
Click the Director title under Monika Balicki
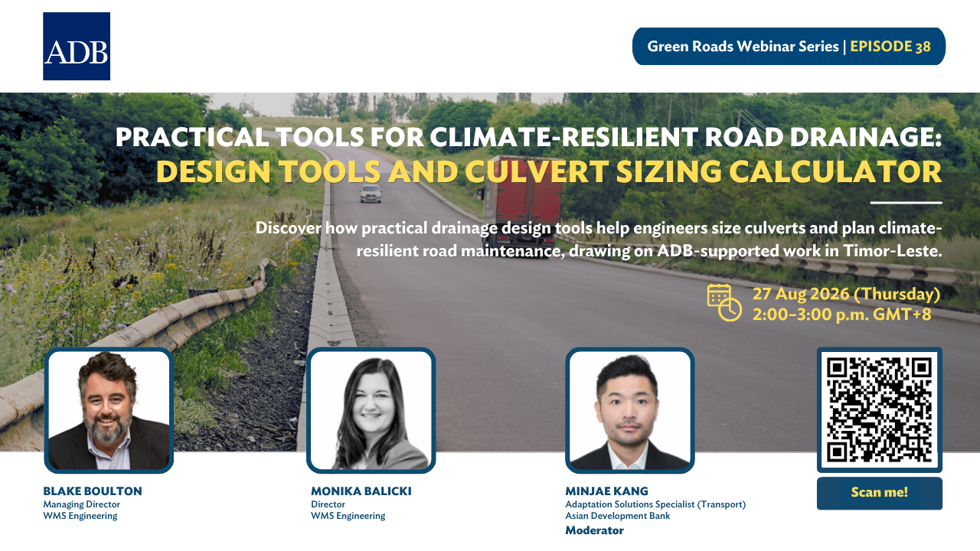point(328,504)
